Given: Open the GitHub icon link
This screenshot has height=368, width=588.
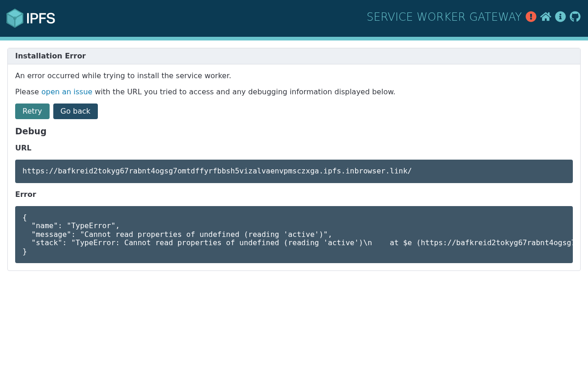Looking at the screenshot, I should [575, 17].
